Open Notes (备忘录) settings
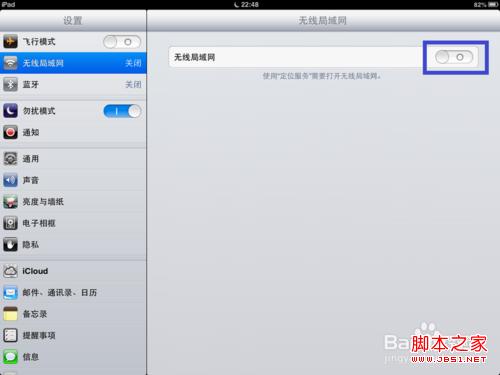Viewport: 500px width, 375px height. tap(73, 314)
